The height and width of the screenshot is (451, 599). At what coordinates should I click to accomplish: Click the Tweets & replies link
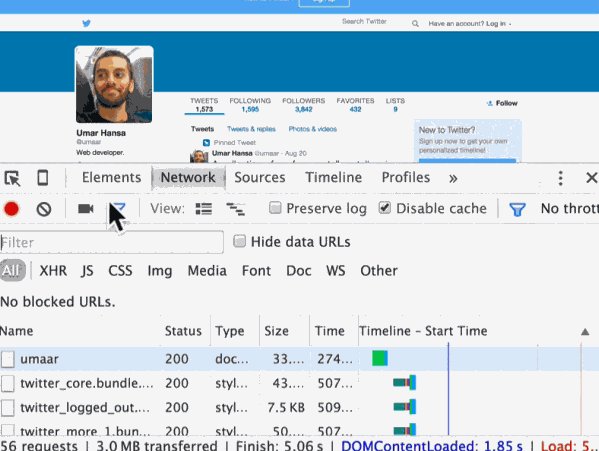[251, 129]
